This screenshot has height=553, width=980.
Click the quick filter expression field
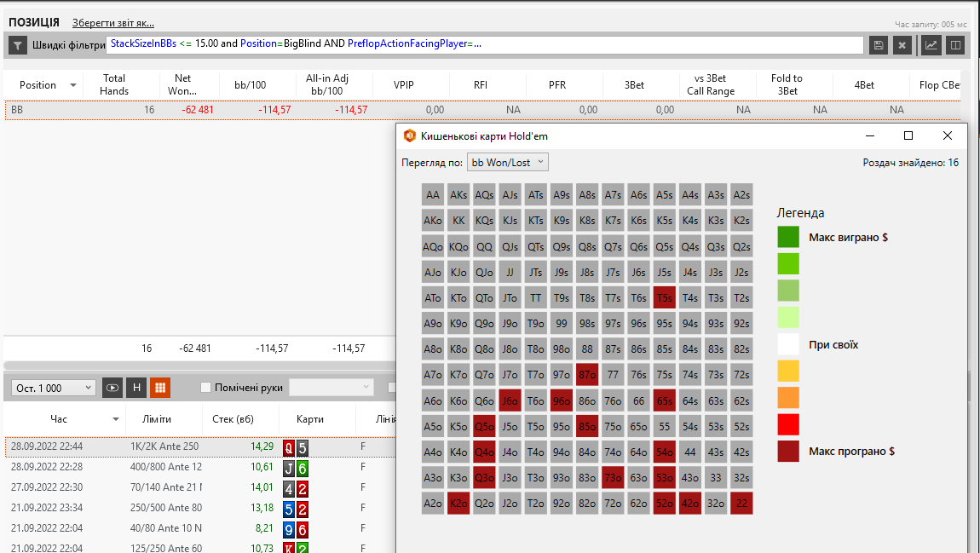486,45
